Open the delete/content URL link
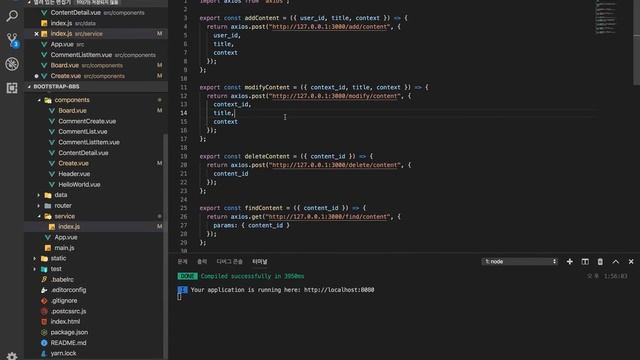 (x=335, y=165)
